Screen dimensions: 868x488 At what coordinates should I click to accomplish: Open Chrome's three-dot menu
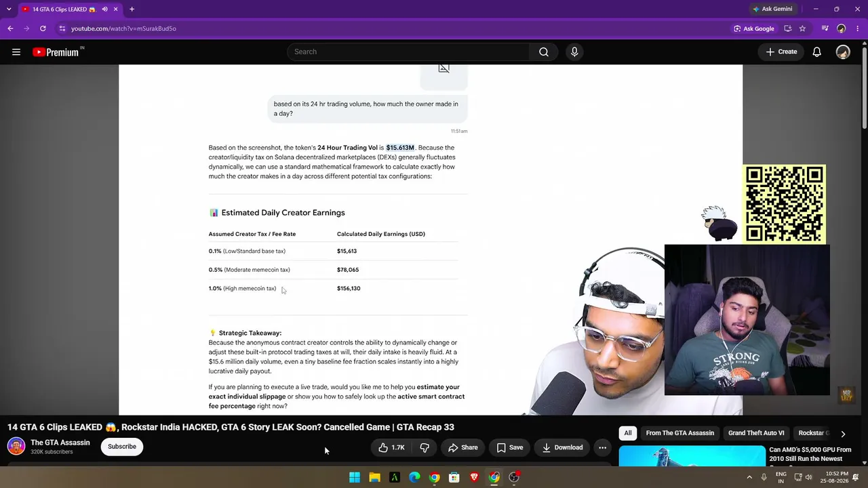pyautogui.click(x=857, y=28)
